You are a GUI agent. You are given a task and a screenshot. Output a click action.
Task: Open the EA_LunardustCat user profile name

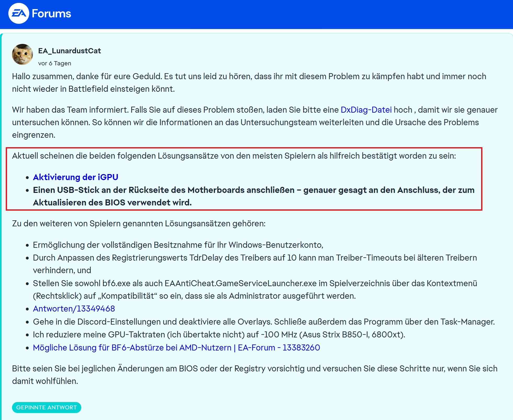[x=70, y=51]
